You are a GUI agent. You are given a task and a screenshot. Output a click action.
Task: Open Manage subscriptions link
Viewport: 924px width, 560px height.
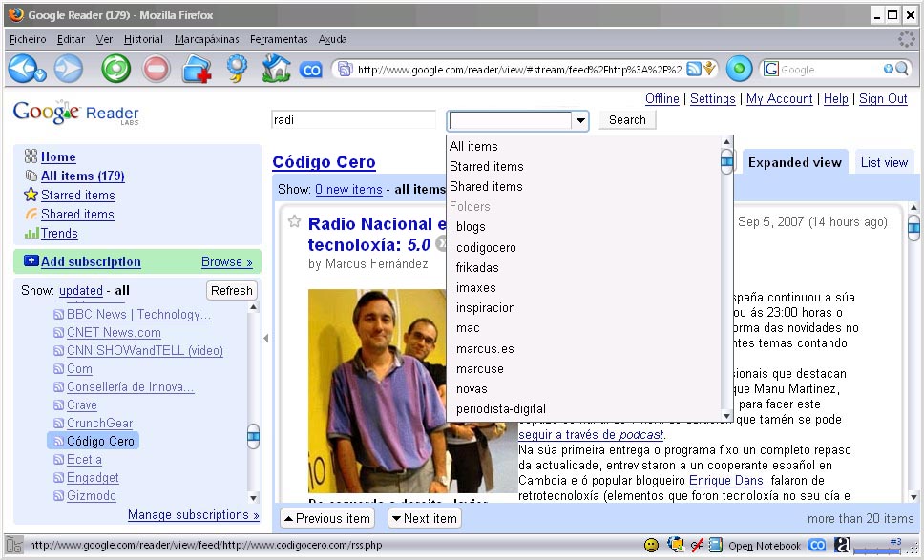[193, 514]
